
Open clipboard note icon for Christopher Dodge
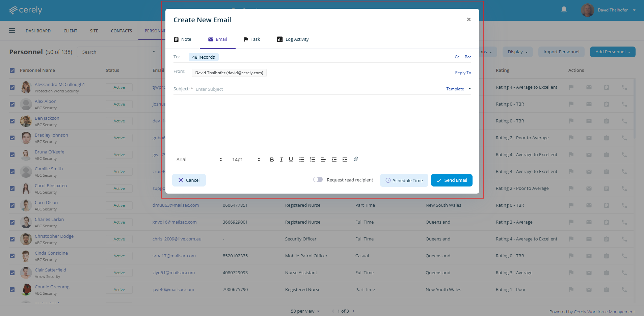point(607,239)
